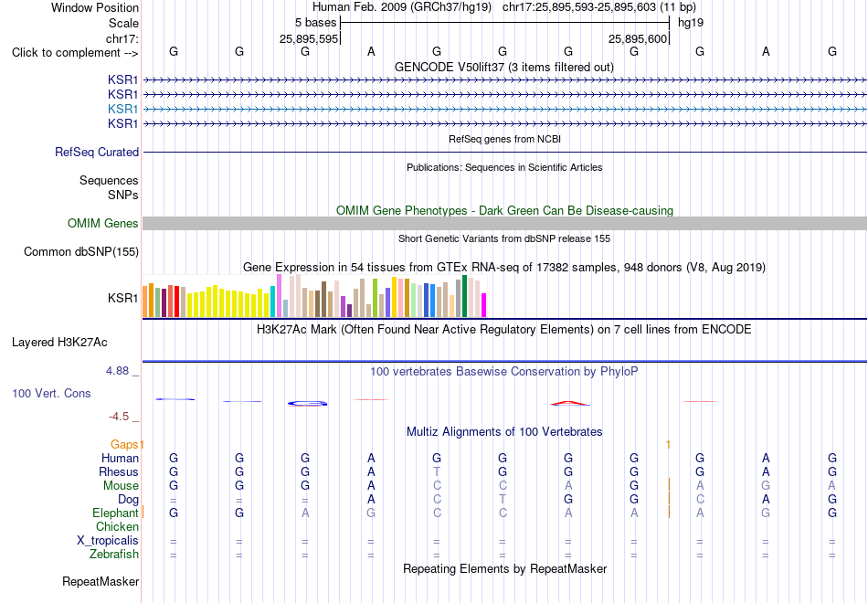This screenshot has width=868, height=603.
Task: Select the light blue KSR1 transcript label
Action: (x=123, y=109)
